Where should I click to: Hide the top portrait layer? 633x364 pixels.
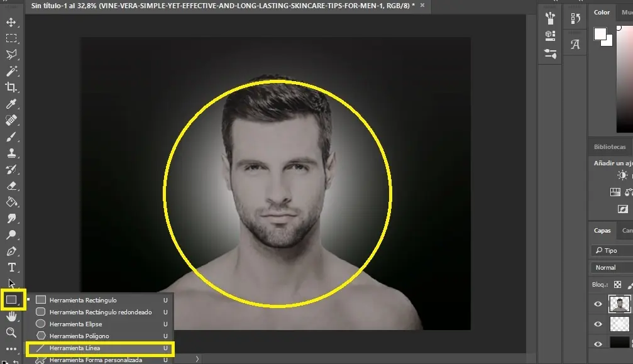[598, 304]
